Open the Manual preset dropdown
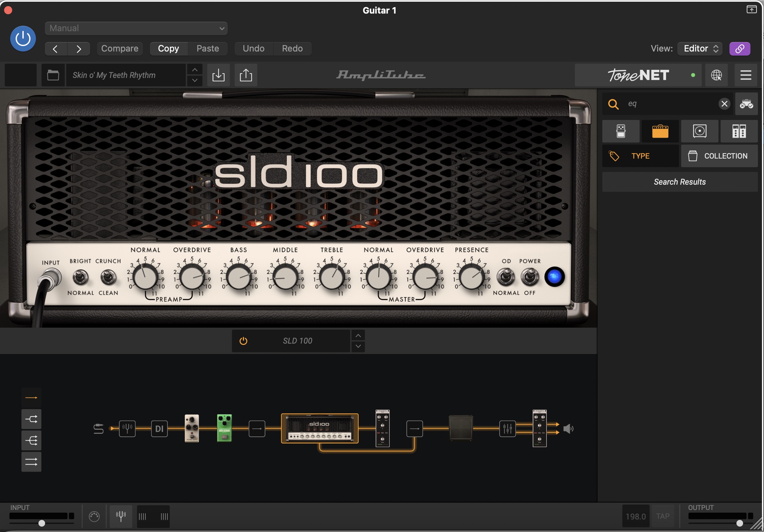The height and width of the screenshot is (532, 764). (x=136, y=28)
